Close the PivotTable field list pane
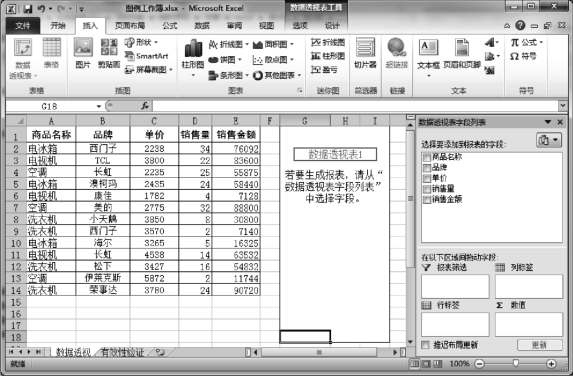 [x=560, y=122]
